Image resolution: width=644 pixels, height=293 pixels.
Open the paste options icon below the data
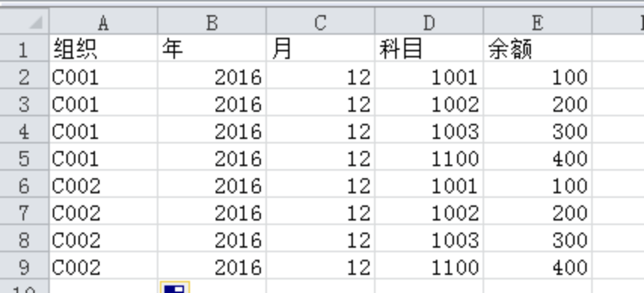(175, 288)
